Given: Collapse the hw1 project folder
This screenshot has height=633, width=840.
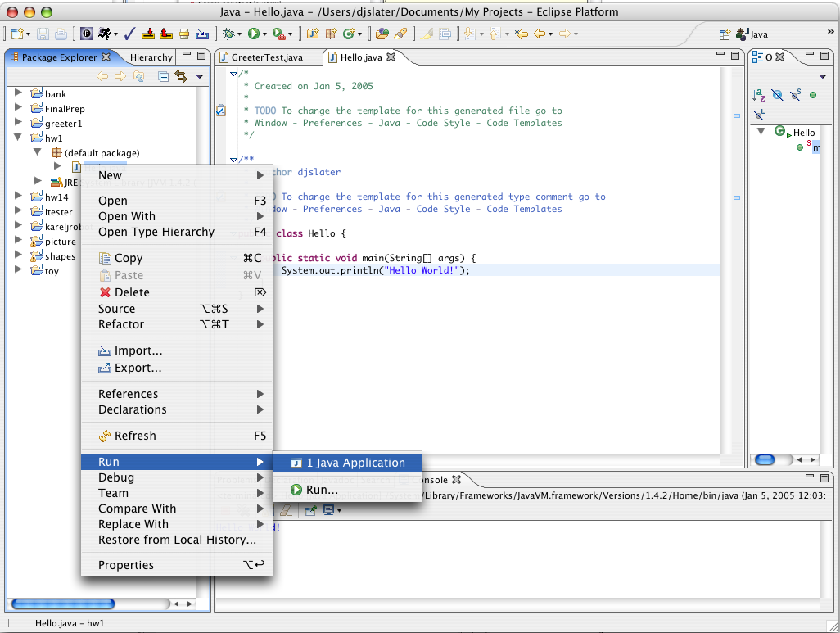Looking at the screenshot, I should 18,138.
